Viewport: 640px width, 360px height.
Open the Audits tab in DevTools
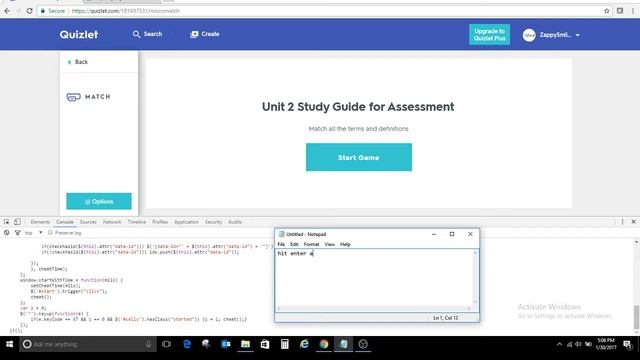[x=235, y=222]
